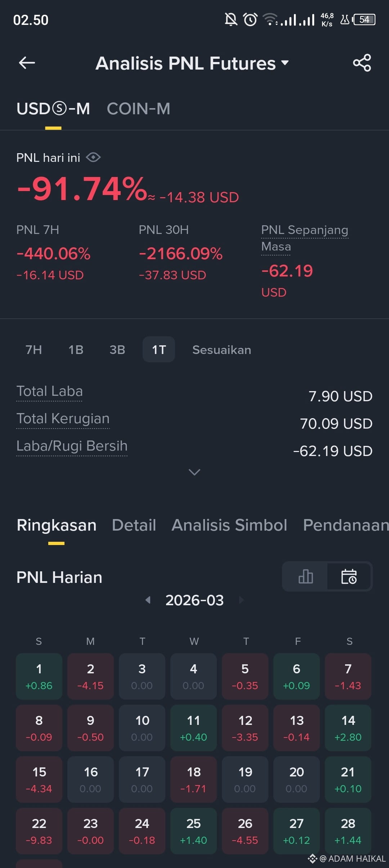
Task: Tap the back arrow icon
Action: (27, 63)
